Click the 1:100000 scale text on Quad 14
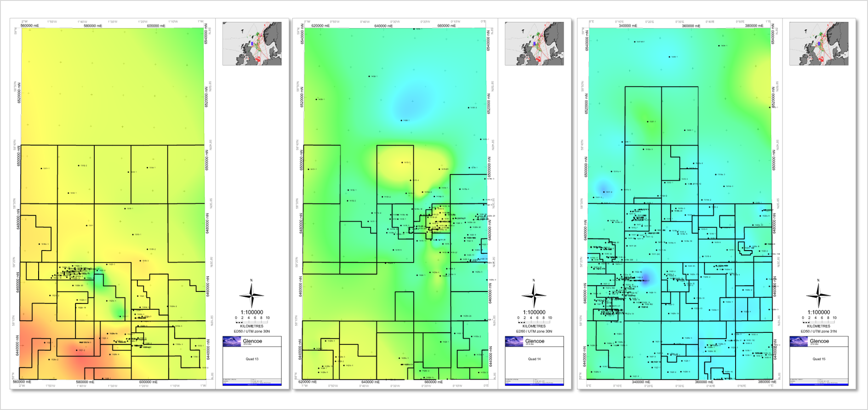868x410 pixels. pyautogui.click(x=534, y=312)
